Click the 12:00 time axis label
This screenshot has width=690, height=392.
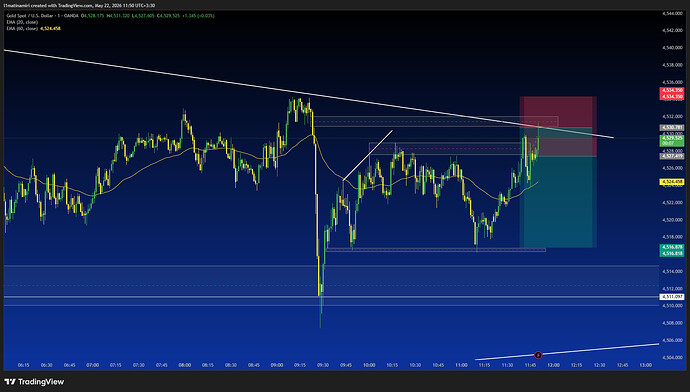[x=553, y=365]
